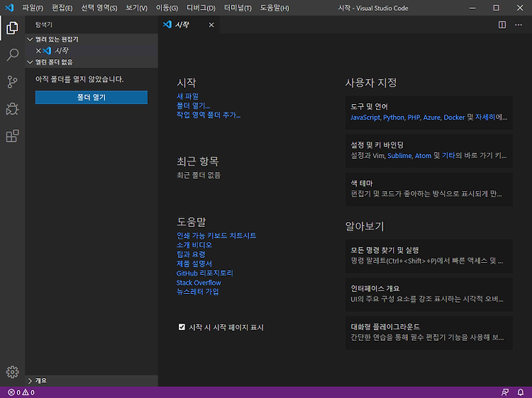Click the Sublime keybinding link
The width and height of the screenshot is (532, 398).
(399, 156)
